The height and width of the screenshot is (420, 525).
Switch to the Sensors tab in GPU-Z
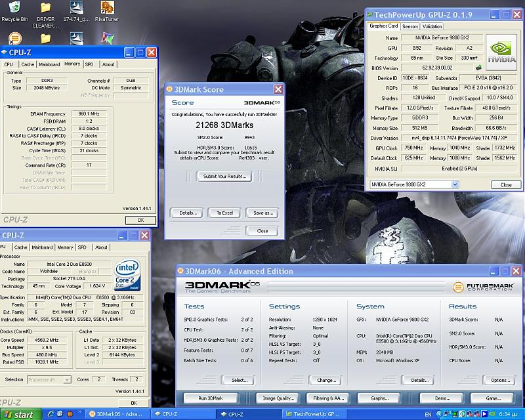click(x=409, y=26)
